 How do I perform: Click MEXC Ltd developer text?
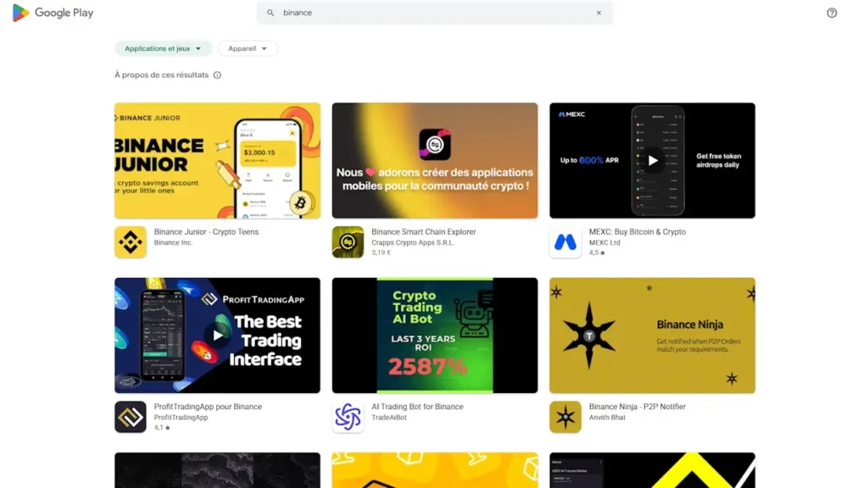pos(604,242)
